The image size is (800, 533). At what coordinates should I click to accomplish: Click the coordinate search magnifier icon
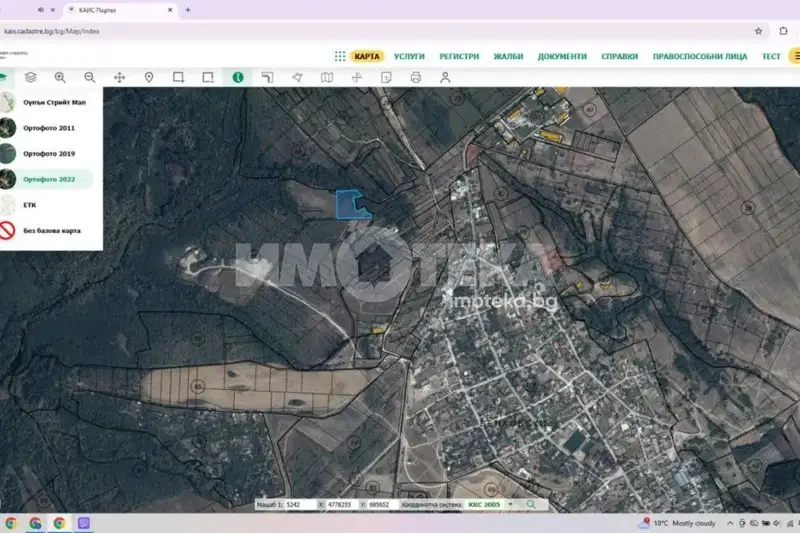tap(531, 504)
